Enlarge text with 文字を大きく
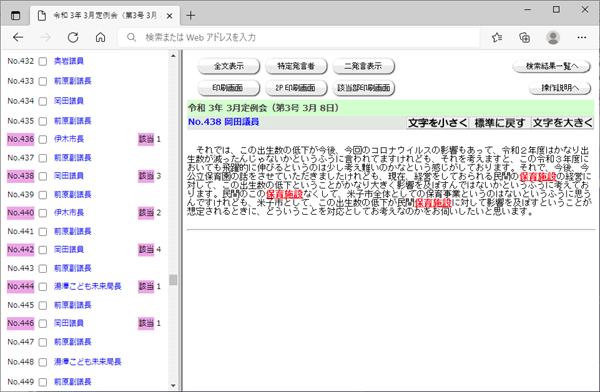 [562, 123]
